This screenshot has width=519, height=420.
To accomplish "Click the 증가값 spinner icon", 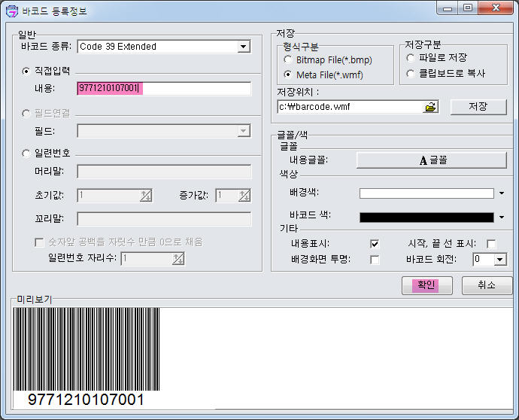I will click(244, 196).
